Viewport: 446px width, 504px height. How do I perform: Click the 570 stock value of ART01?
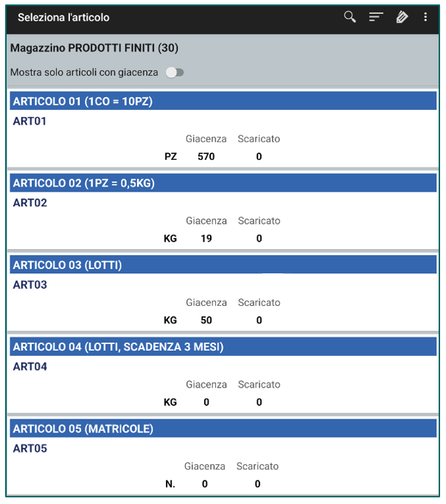coord(206,156)
